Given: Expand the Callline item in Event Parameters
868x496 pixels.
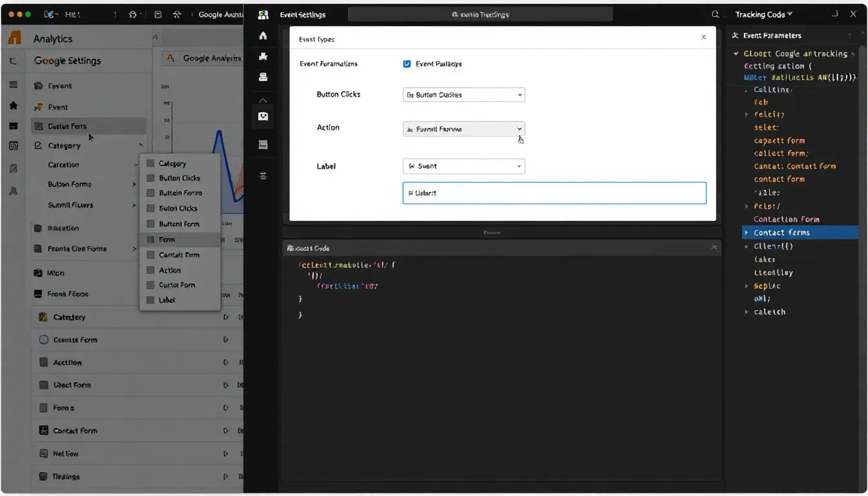Looking at the screenshot, I should [x=746, y=90].
